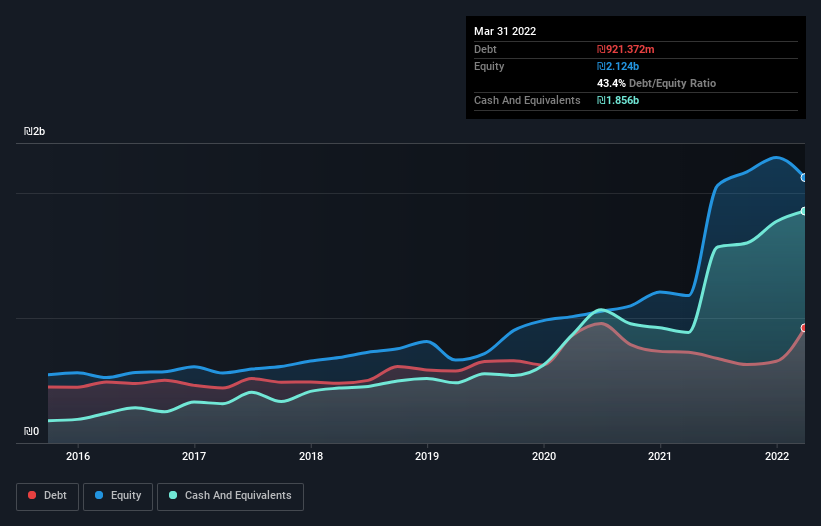The height and width of the screenshot is (526, 821).
Task: Toggle the Debt series legend button
Action: (47, 496)
